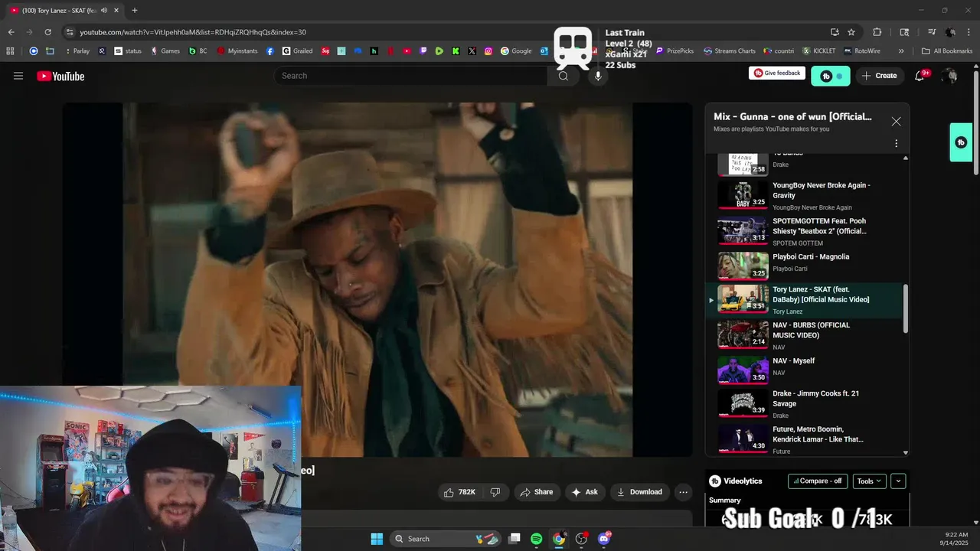Open the Facebook bookmark icon
This screenshot has height=551, width=980.
[x=270, y=51]
